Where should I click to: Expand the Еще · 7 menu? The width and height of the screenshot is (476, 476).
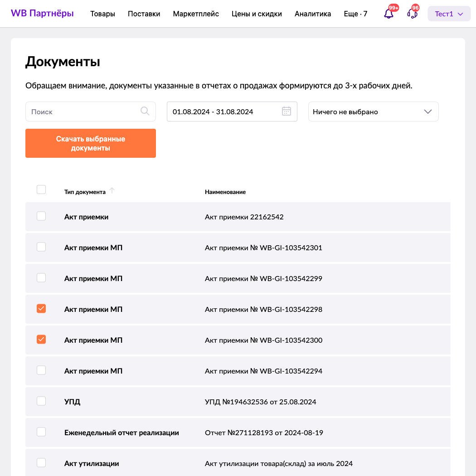pyautogui.click(x=355, y=14)
